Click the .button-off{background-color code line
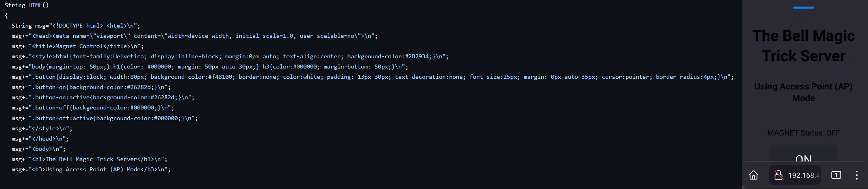 tap(93, 107)
